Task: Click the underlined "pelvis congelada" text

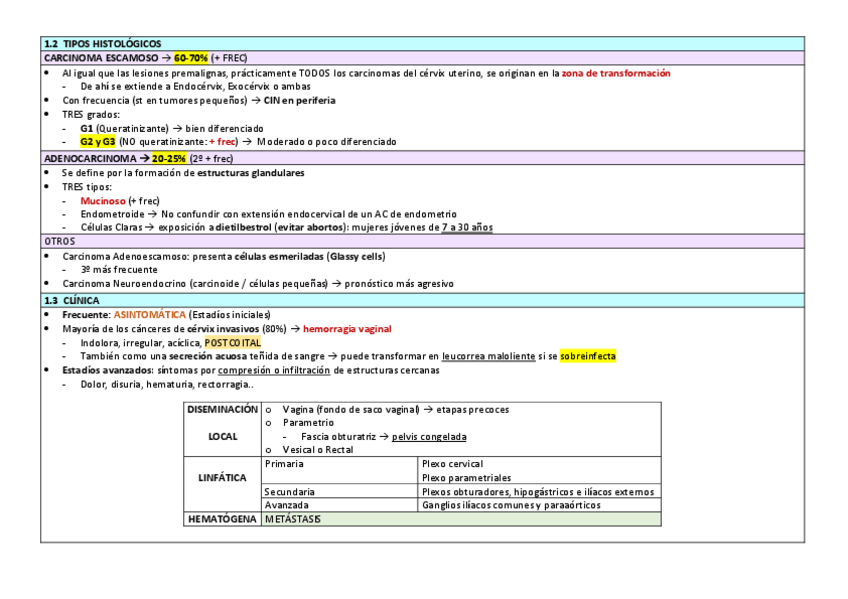Action: 429,436
